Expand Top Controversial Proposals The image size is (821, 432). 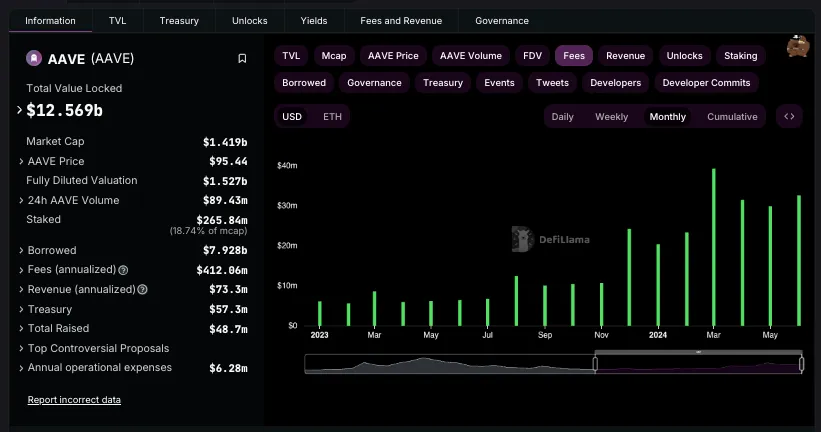tap(21, 348)
